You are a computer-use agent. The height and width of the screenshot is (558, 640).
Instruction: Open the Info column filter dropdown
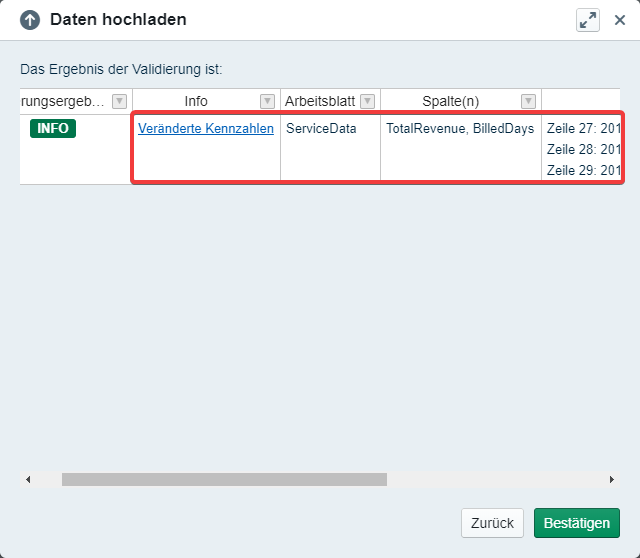click(267, 101)
